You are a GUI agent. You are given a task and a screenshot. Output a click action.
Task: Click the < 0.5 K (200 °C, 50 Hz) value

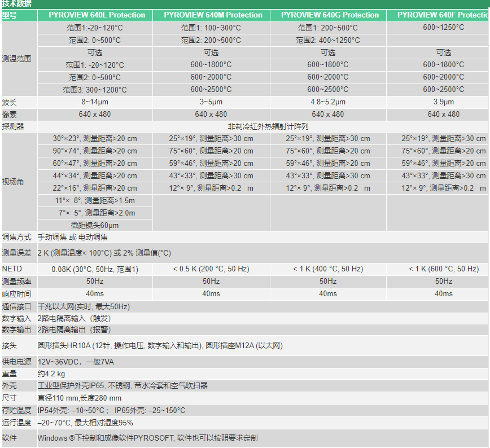click(211, 269)
